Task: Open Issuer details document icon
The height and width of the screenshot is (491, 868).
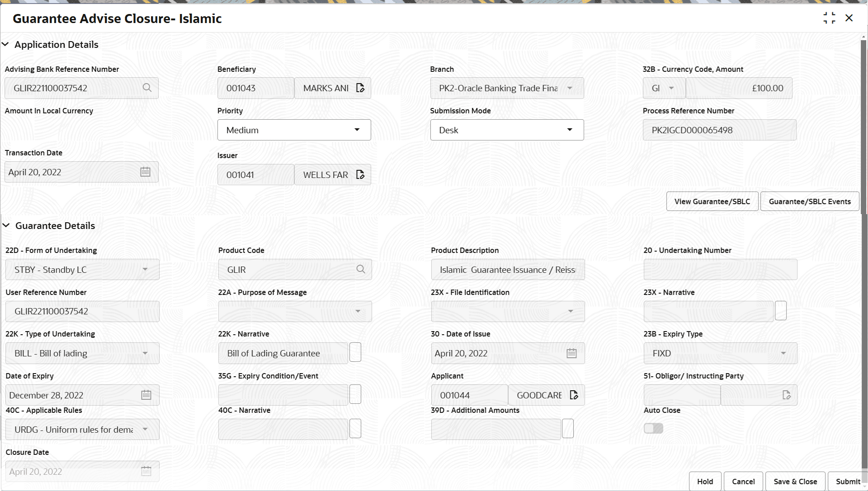Action: [360, 175]
